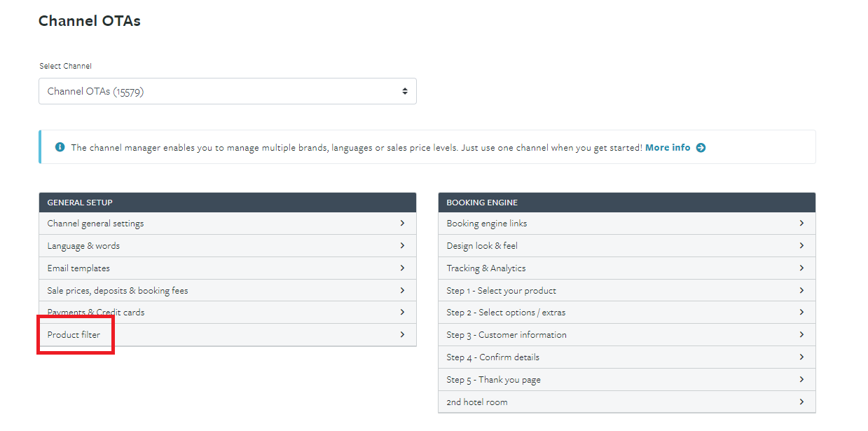The height and width of the screenshot is (431, 868).
Task: Click chevron on Tracking & Analytics row
Action: coord(801,268)
